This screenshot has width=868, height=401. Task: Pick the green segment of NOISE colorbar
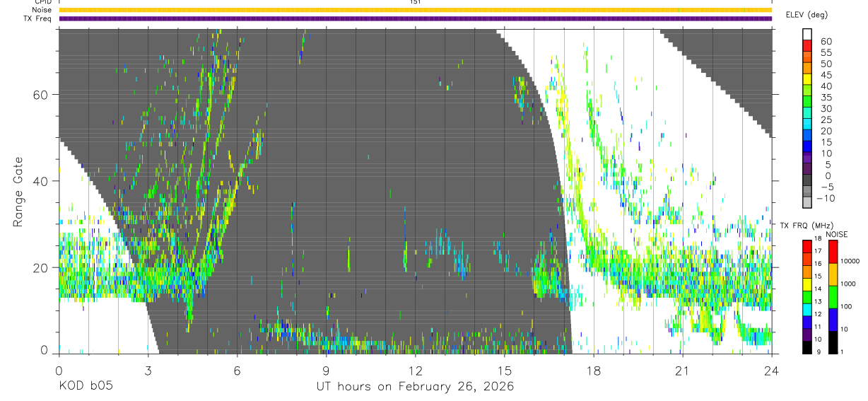click(x=832, y=297)
